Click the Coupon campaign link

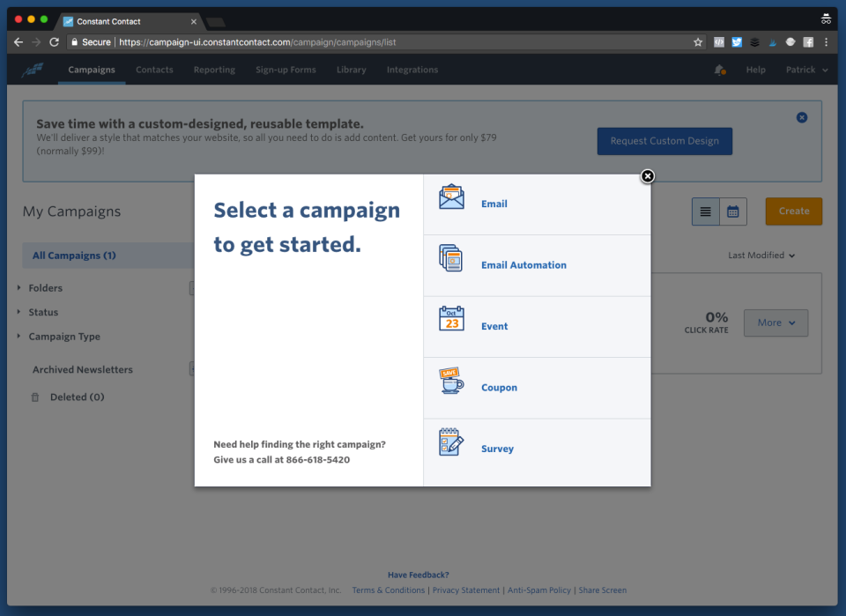(x=499, y=387)
